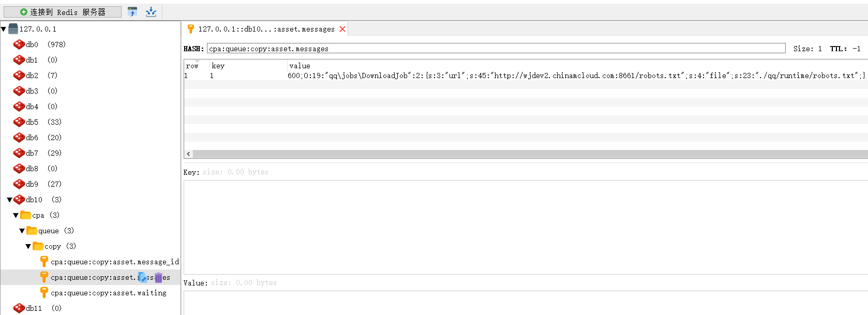Screen dimensions: 868x315
Task: Collapse the 127.0.0.1 server tree
Action: coord(4,29)
